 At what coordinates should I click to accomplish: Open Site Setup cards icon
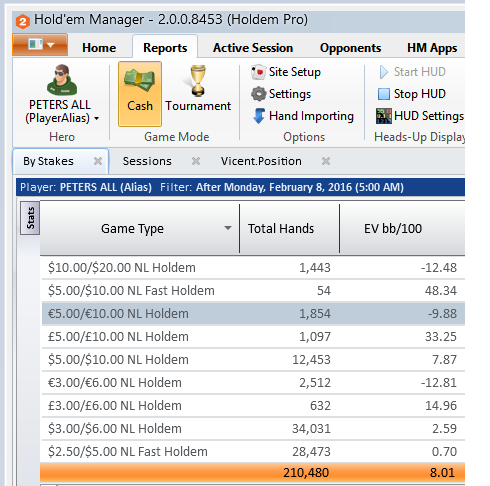coord(258,72)
